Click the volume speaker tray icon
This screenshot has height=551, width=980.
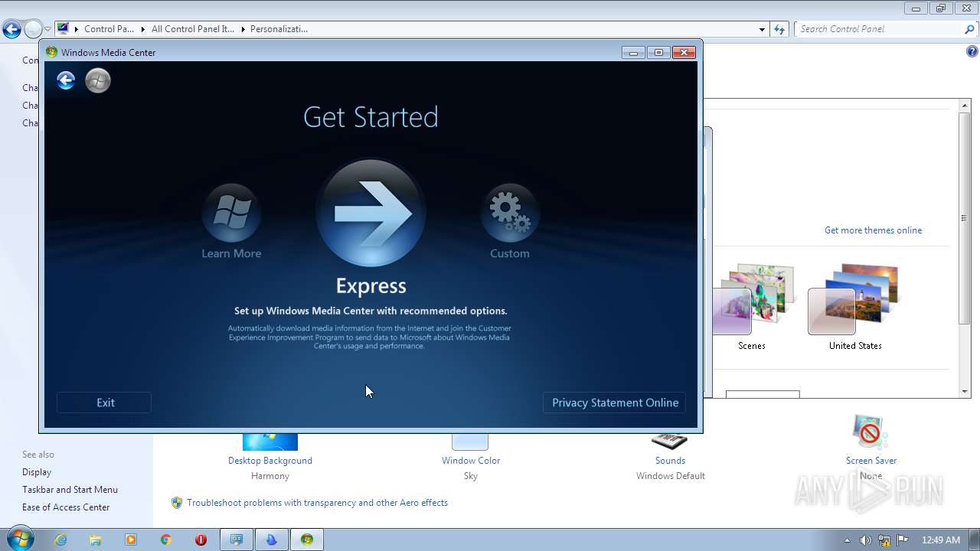[x=865, y=540]
